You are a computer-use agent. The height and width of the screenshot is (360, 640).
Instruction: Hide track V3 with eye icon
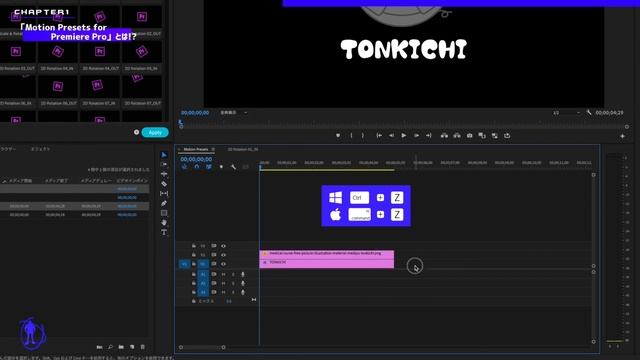click(223, 246)
